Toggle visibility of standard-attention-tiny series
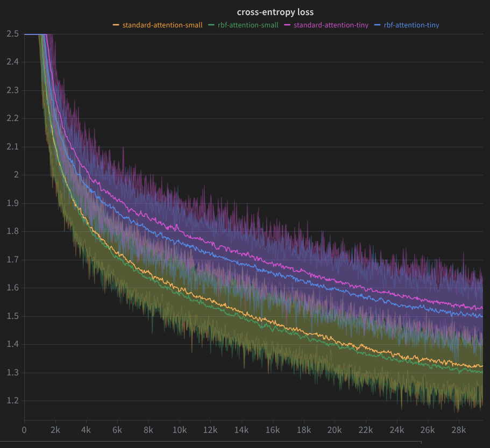The height and width of the screenshot is (448, 490). click(331, 25)
